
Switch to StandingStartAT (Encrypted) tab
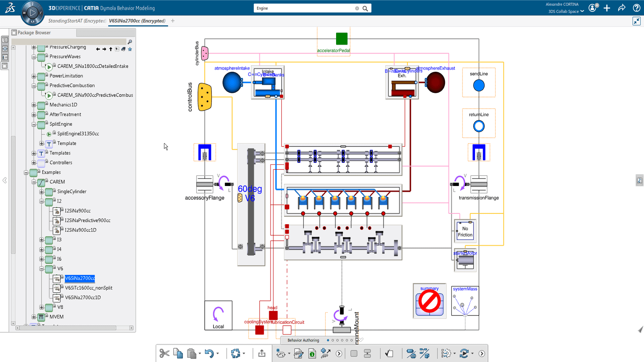tap(77, 21)
